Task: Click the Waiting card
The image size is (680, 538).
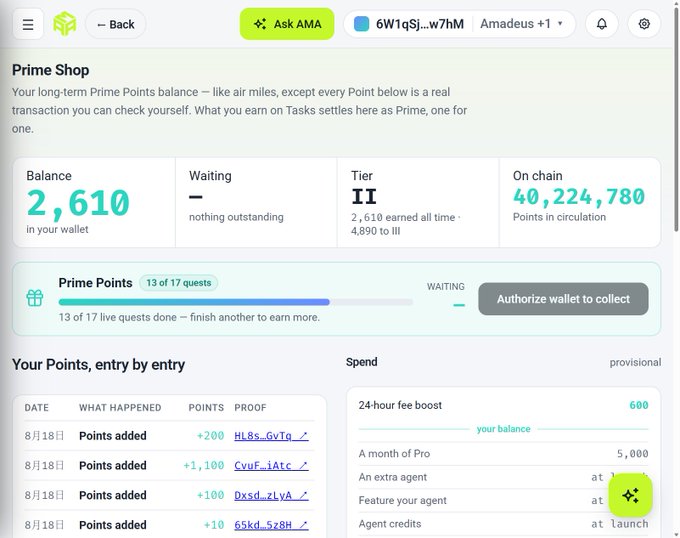Action: [256, 203]
